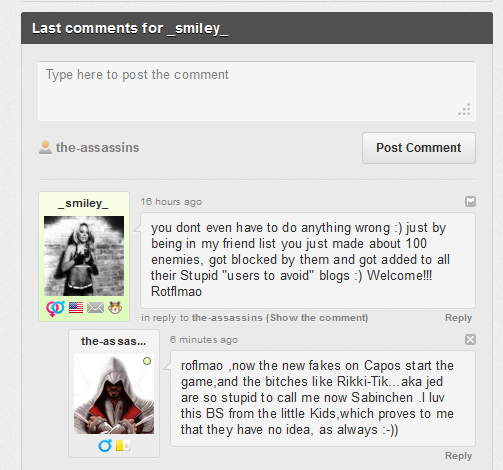Click the US flag icon under _smiley_
The height and width of the screenshot is (470, 503).
tap(76, 307)
